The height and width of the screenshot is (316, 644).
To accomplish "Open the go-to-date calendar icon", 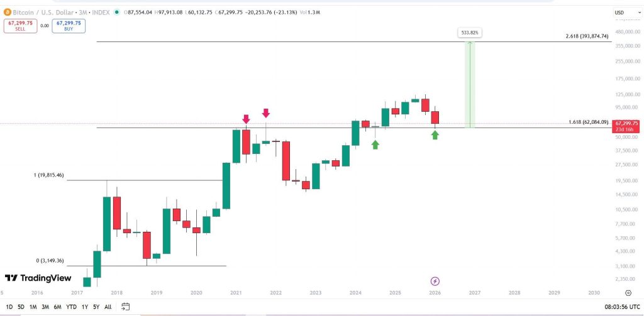I will coord(126,307).
